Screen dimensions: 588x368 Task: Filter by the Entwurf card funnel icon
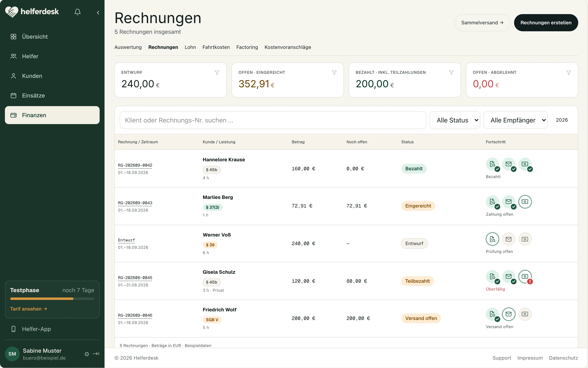217,73
